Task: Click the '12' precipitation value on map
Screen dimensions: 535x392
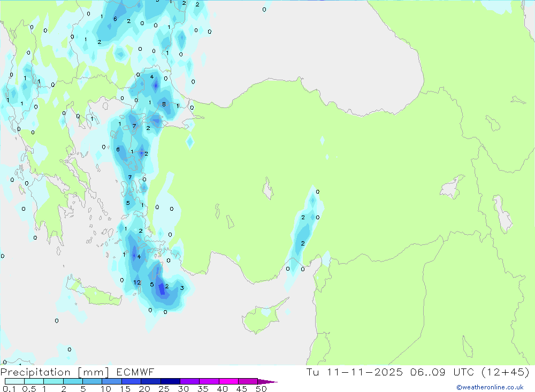Action: (137, 282)
